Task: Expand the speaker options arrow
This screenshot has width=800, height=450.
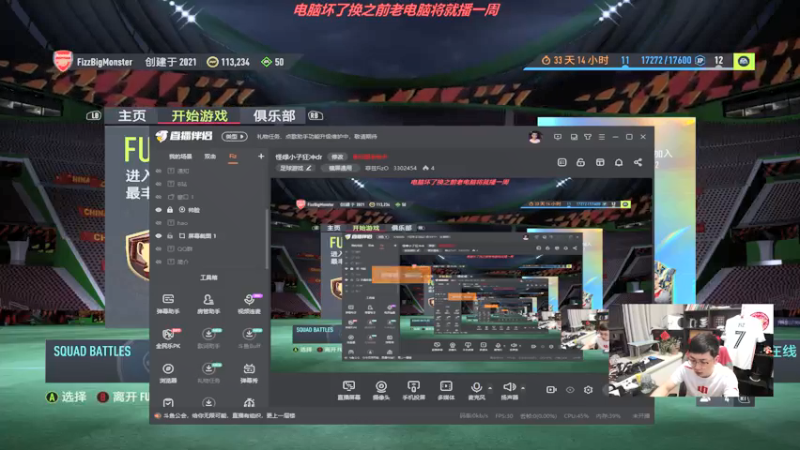Action: pos(523,388)
